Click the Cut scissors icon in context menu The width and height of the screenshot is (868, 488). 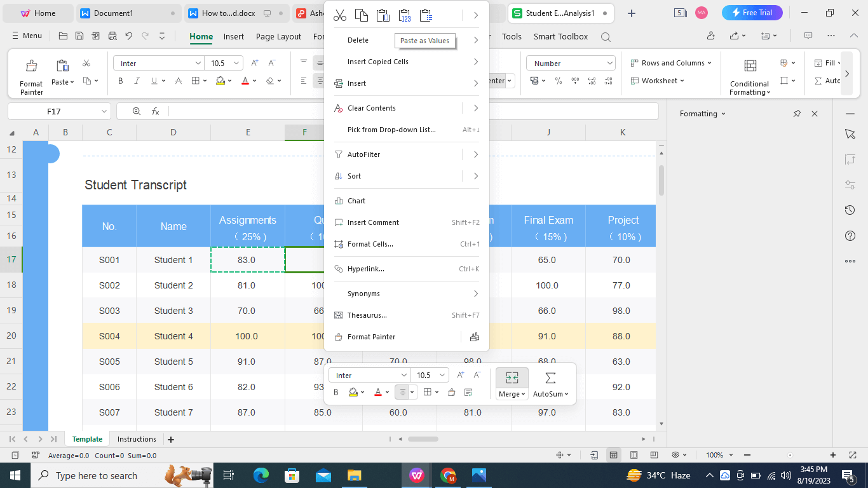click(340, 15)
